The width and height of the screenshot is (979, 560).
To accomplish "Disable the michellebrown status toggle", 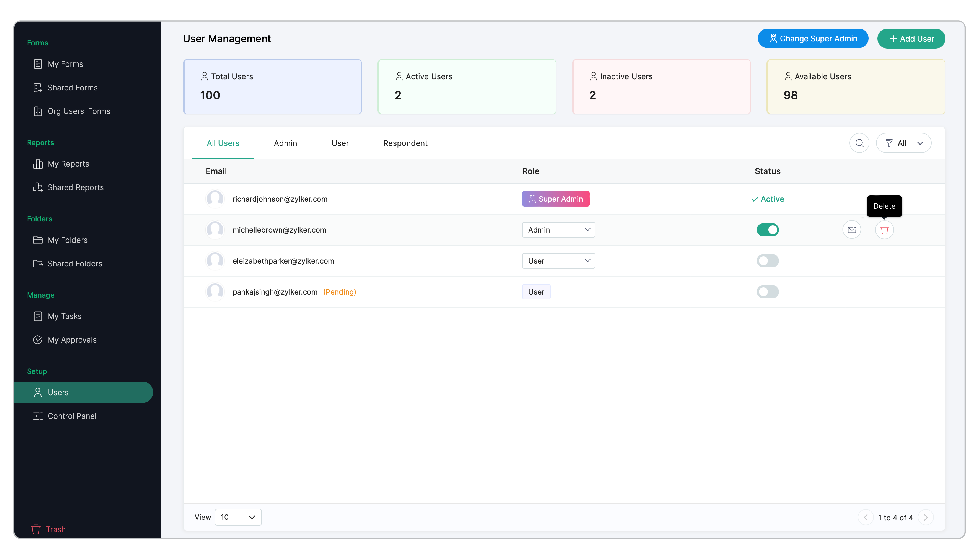I will click(x=767, y=230).
